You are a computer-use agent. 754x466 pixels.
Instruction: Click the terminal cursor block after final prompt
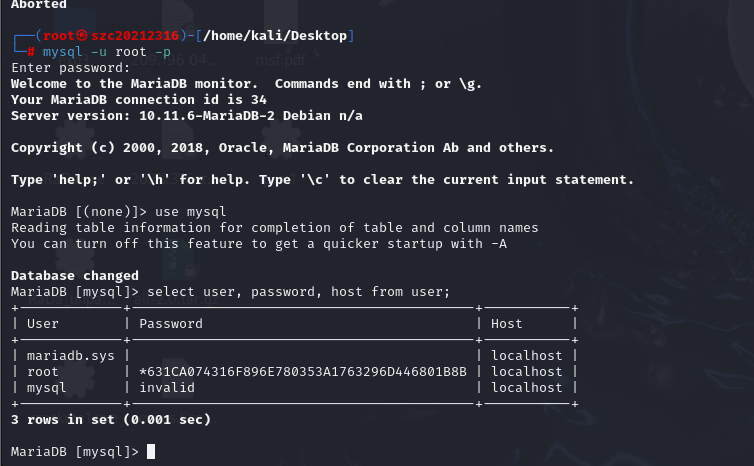151,452
